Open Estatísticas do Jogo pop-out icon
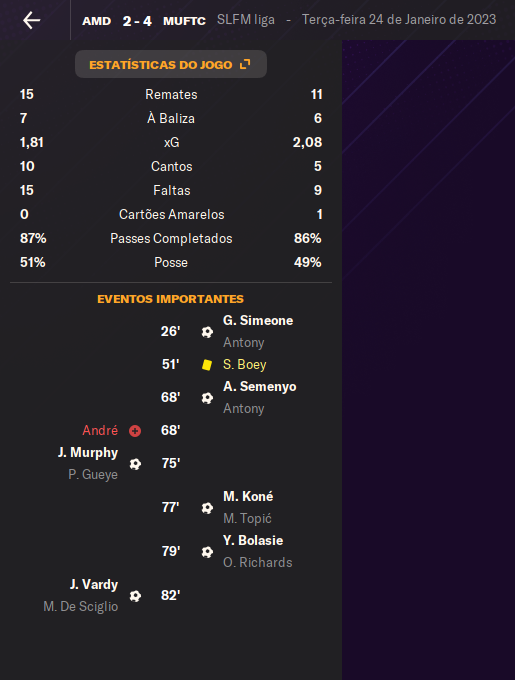515x680 pixels. coord(245,64)
